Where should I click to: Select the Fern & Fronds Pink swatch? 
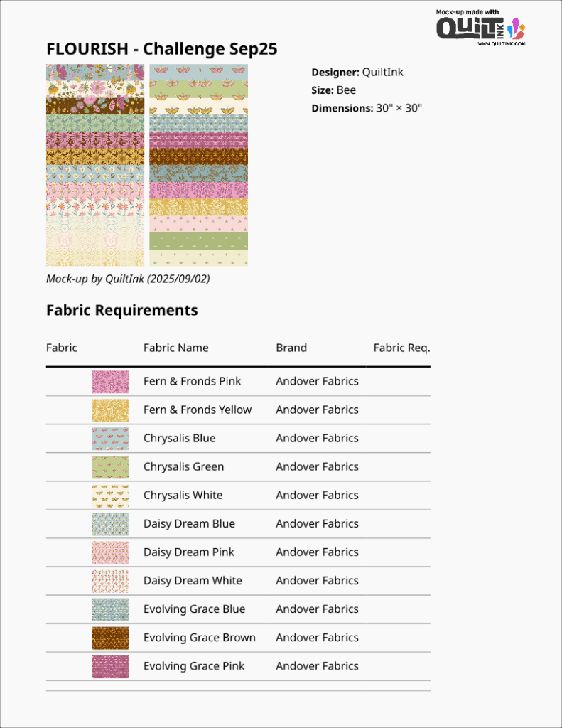click(x=110, y=382)
